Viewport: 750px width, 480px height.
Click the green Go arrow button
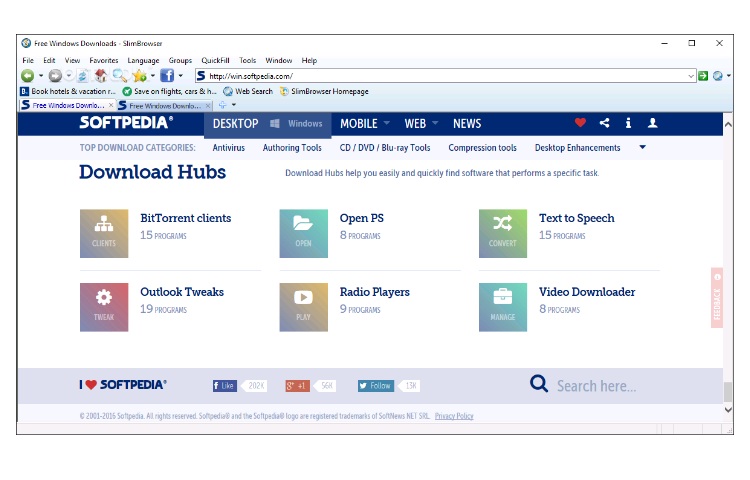(703, 76)
